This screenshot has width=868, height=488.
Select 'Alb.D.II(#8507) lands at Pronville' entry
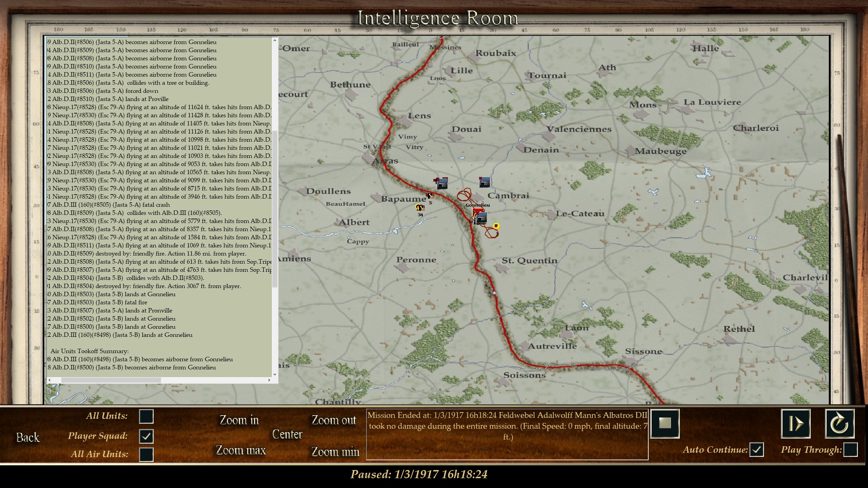pyautogui.click(x=110, y=310)
